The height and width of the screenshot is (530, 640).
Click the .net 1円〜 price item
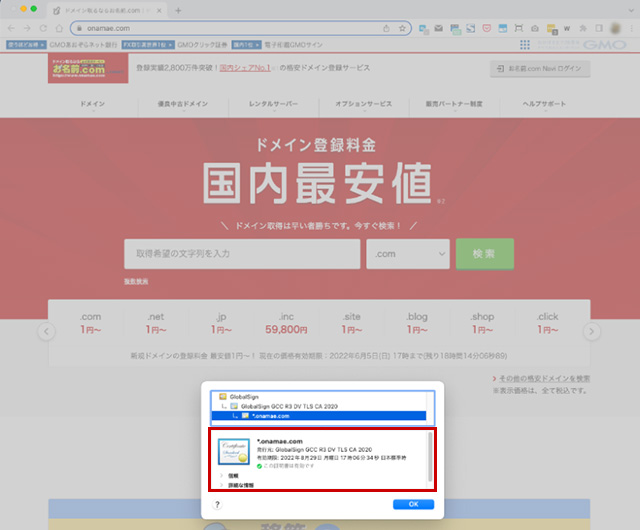(x=156, y=323)
